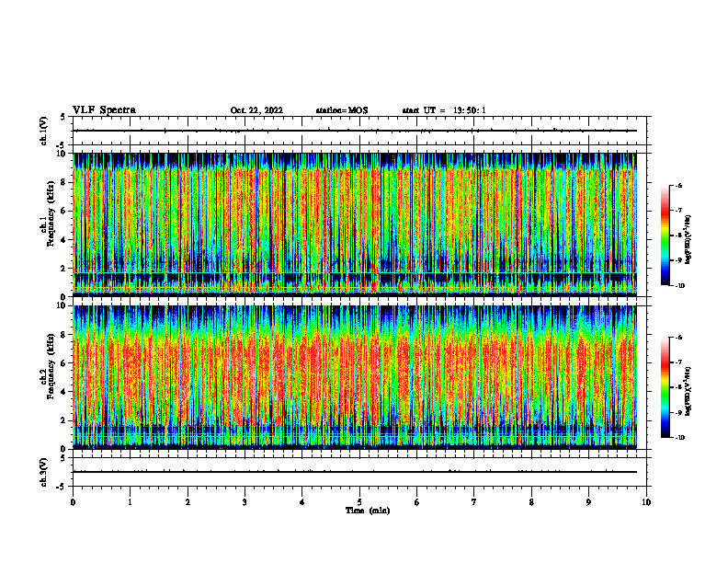
Task: Click the ch.2 spectrogram color bar
Action: click(665, 387)
